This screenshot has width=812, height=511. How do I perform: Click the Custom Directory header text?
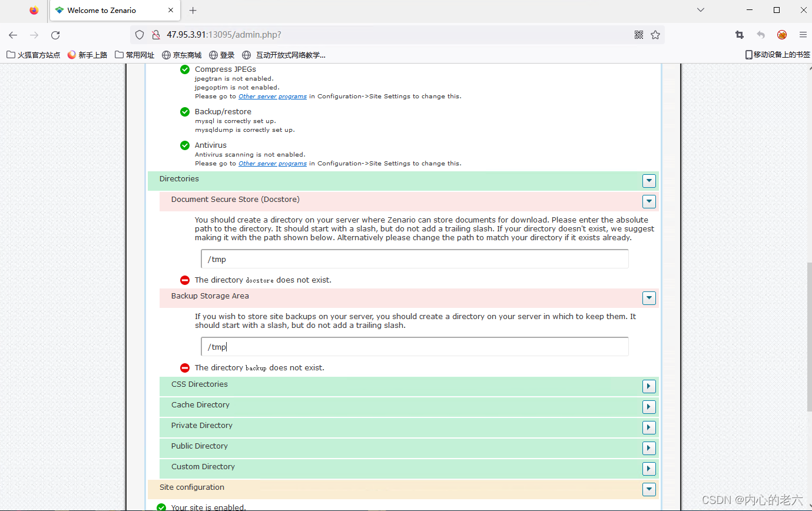coord(203,467)
